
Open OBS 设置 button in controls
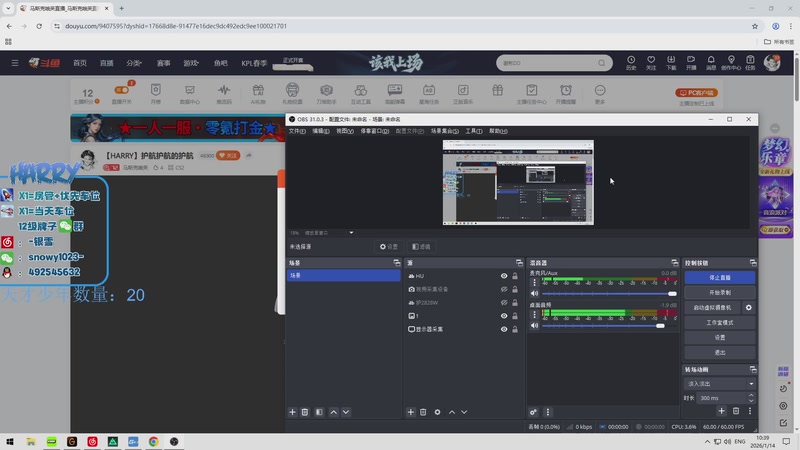pos(719,337)
